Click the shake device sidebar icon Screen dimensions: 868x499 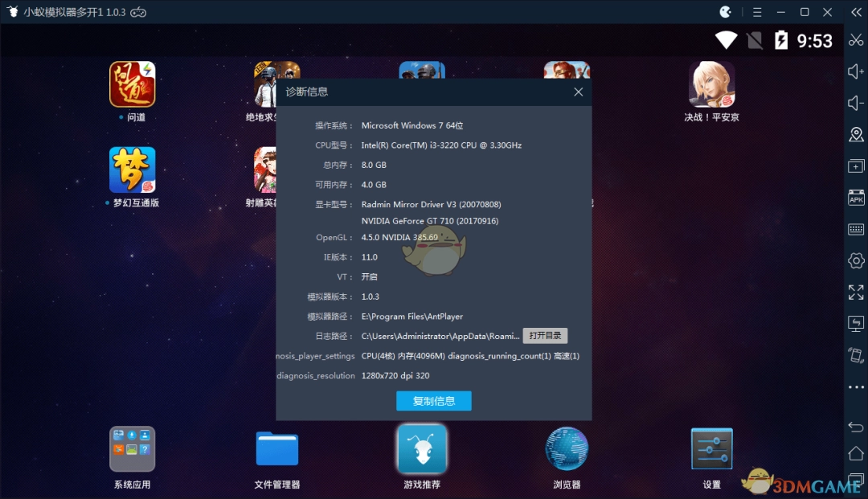(855, 354)
